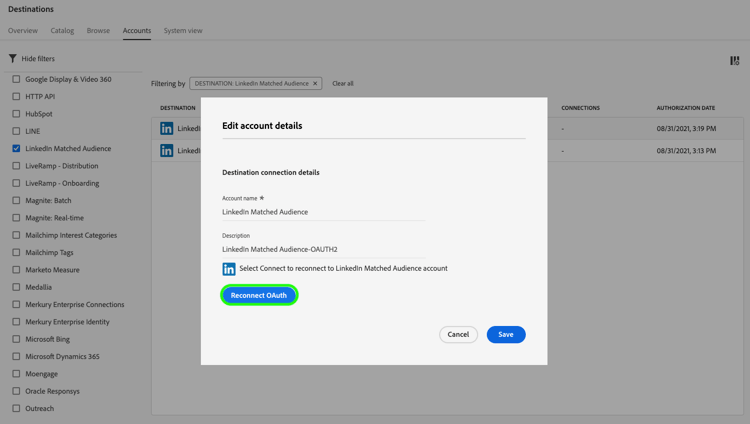Screen dimensions: 750x424
Task: Check the HTTP API filter
Action: [16, 96]
